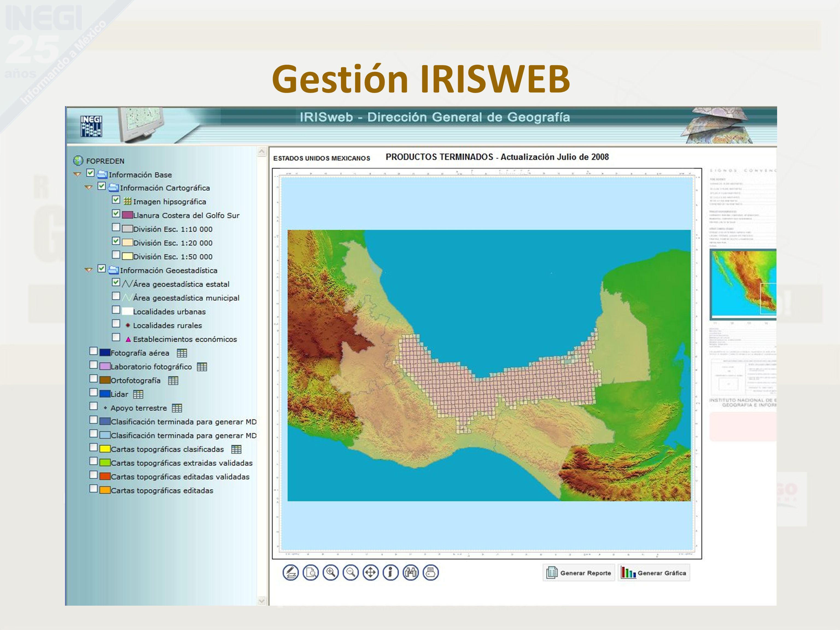Open the Laboratorio fotográfico table icon
Screen dimensions: 840x630
point(202,367)
